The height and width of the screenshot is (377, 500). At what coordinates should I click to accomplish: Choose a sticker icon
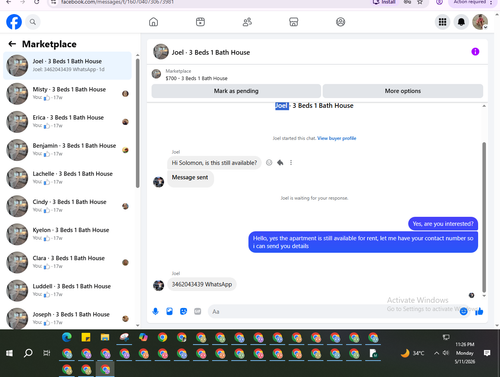pyautogui.click(x=183, y=311)
